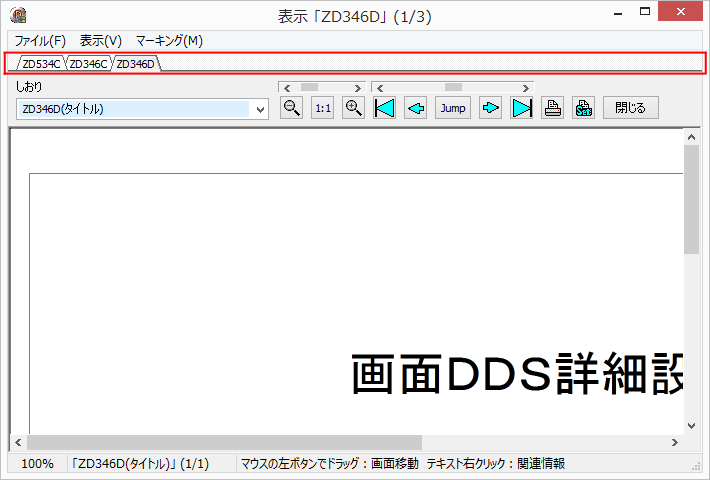Click the horizontal scrollbar right arrow
This screenshot has width=710, height=480.
point(675,442)
